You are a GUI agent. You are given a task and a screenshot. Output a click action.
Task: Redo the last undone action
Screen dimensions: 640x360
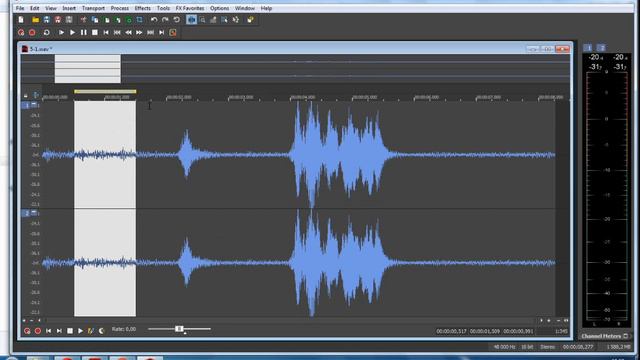(x=165, y=20)
